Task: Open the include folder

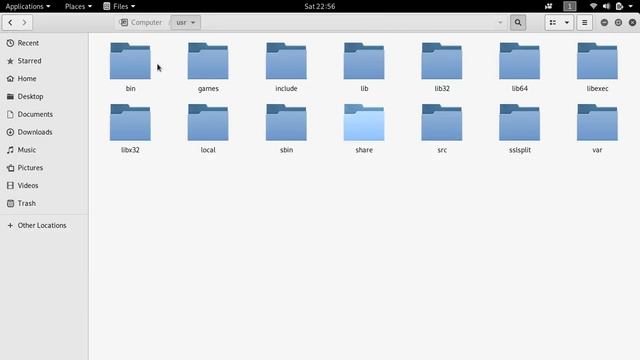Action: (286, 67)
